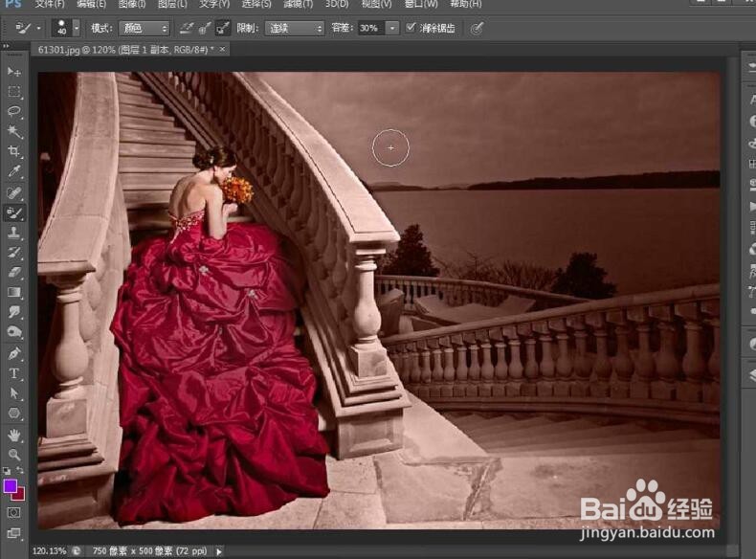Open the status bar info arrow menu
Viewport: 756px width, 559px height.
(219, 550)
